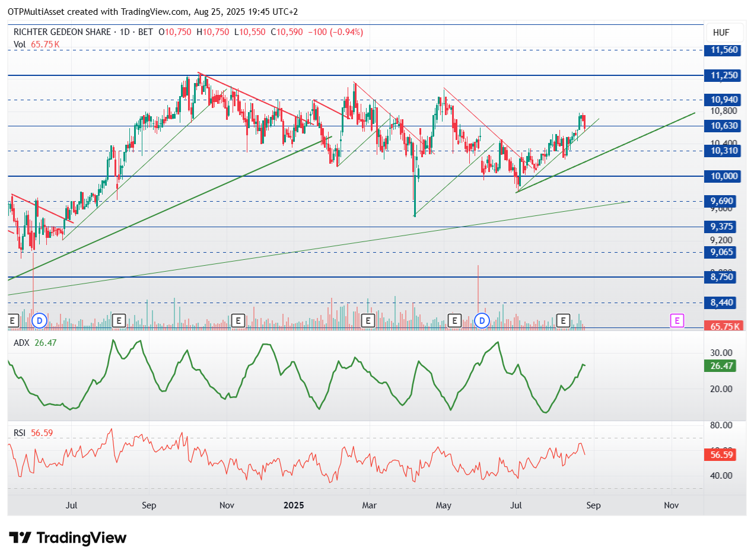
Task: Open the dividend D marker from 2025
Action: coord(482,321)
